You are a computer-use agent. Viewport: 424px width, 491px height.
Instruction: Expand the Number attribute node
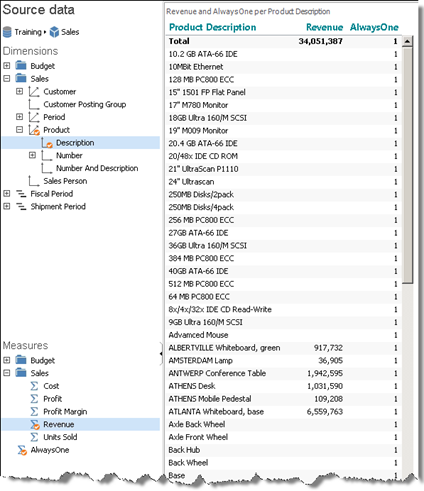32,155
